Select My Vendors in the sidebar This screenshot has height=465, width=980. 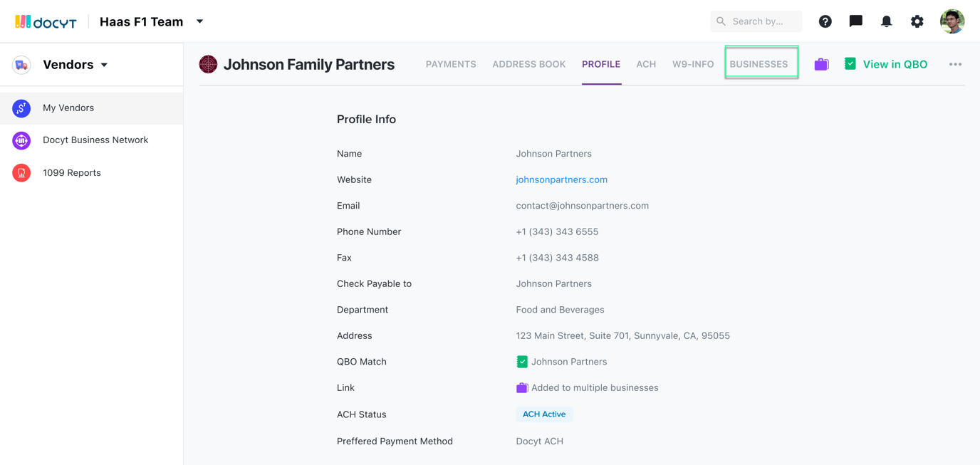coord(91,108)
